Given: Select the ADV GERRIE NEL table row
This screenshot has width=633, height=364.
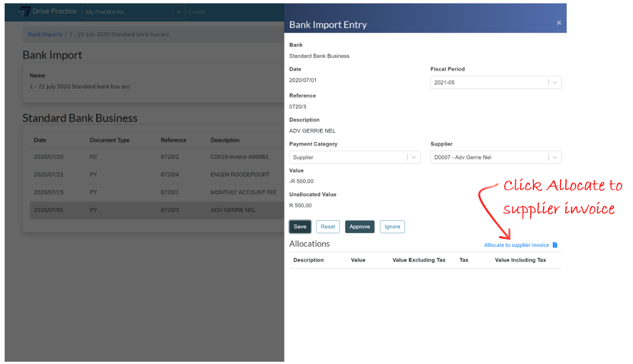Looking at the screenshot, I should pos(157,210).
